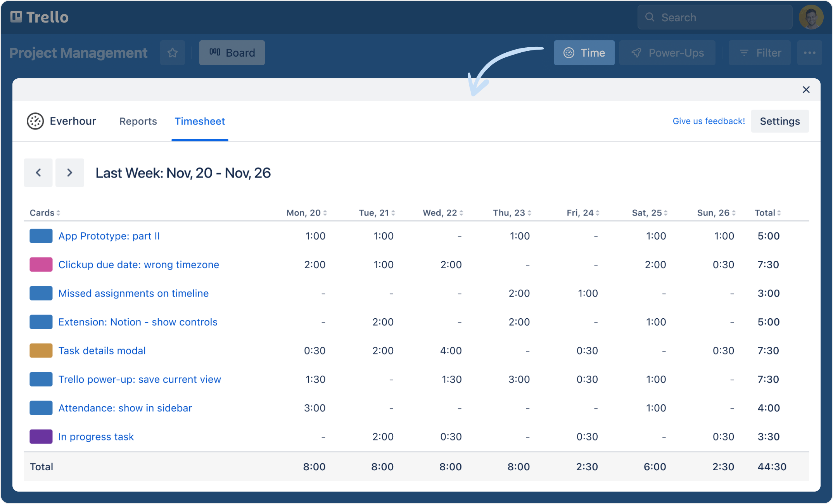
Task: Open the board Filter
Action: (x=759, y=53)
